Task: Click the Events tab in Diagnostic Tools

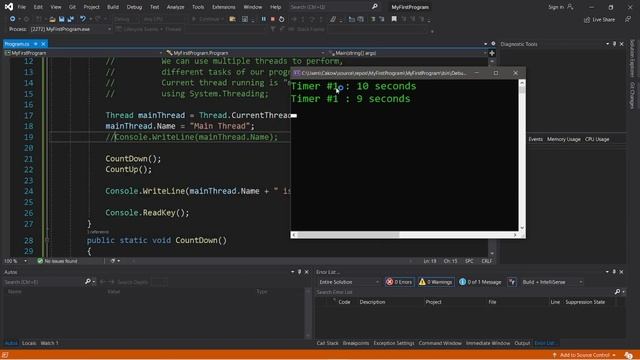Action: [x=536, y=139]
